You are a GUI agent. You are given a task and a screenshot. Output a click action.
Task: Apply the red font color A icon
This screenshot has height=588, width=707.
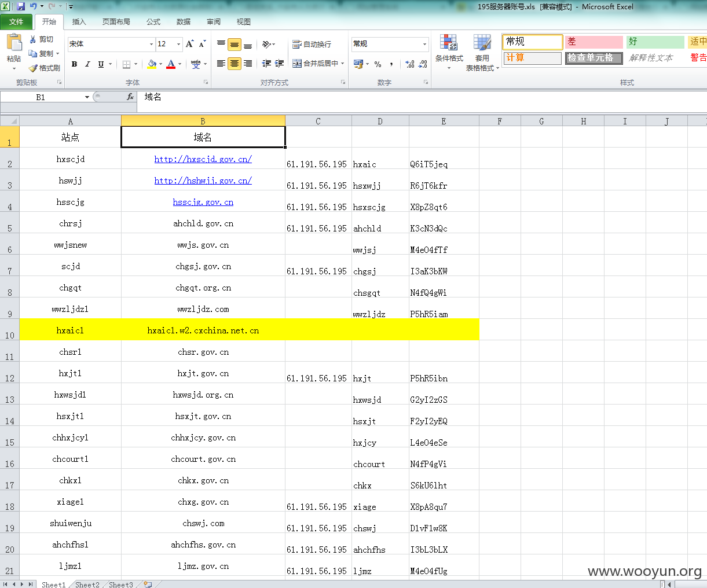pos(171,64)
